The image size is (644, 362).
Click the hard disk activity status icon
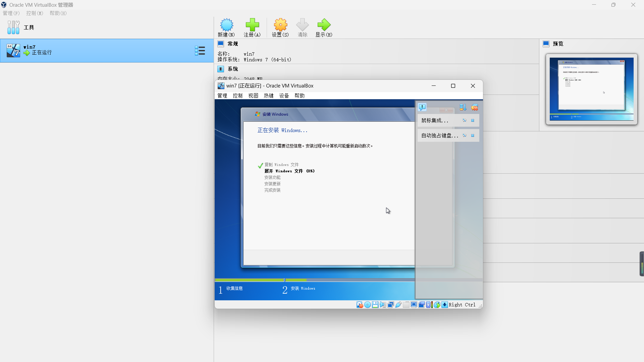coord(360,305)
